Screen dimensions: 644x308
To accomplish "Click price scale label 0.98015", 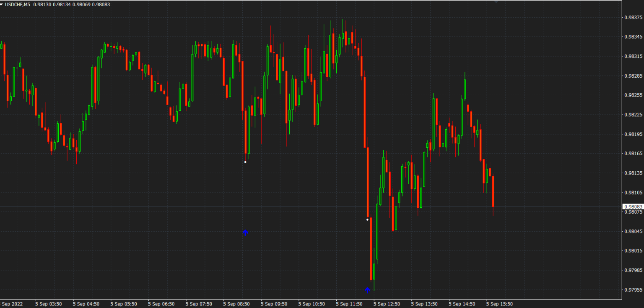I will click(x=633, y=251).
